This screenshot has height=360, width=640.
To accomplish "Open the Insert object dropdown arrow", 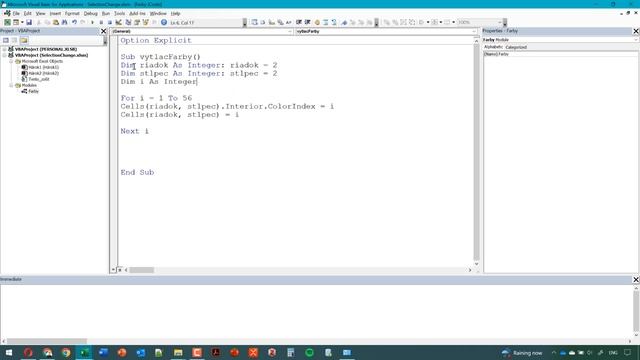I will click(22, 22).
